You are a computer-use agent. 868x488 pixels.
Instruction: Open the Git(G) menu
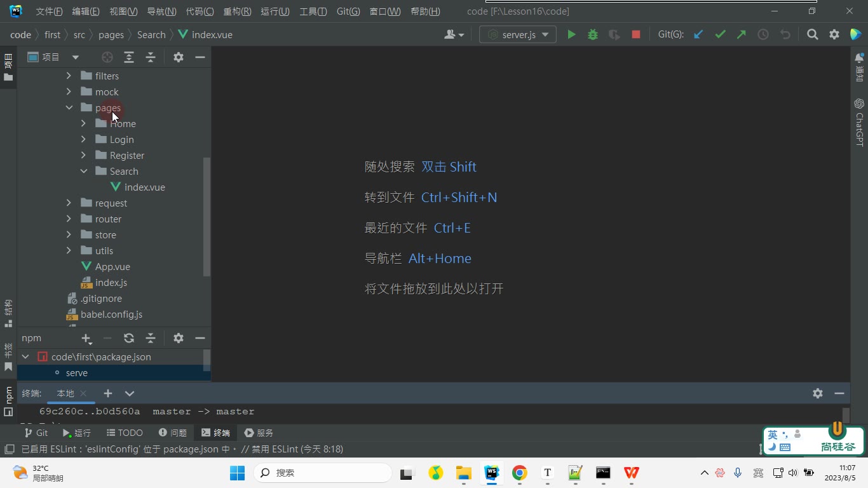[348, 11]
